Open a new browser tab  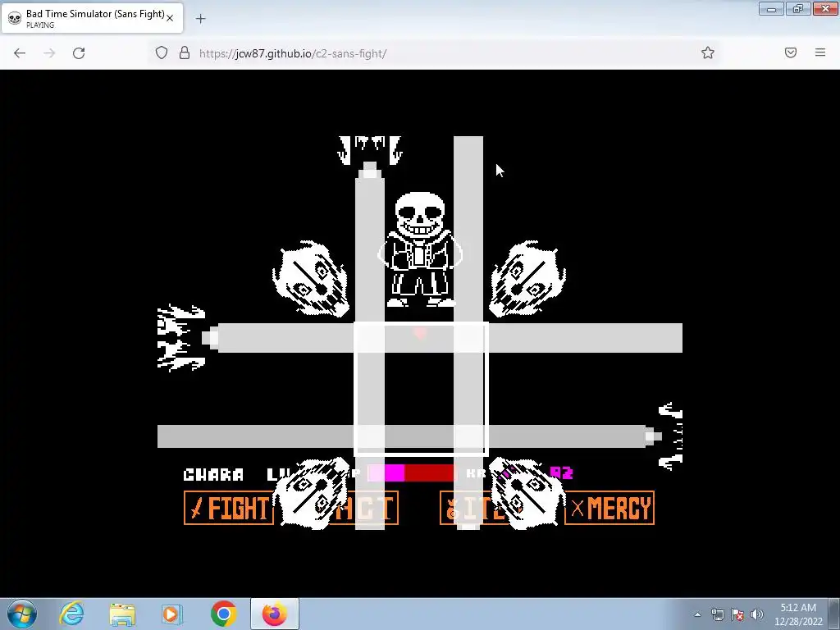point(200,19)
